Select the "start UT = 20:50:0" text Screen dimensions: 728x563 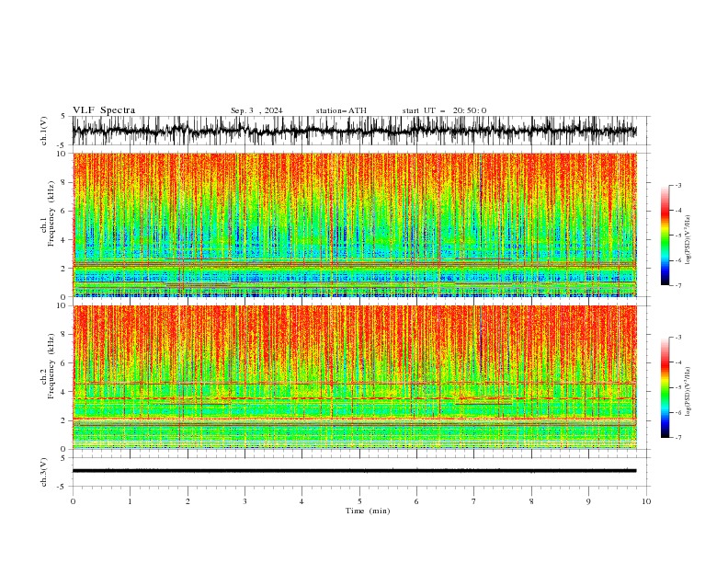[444, 110]
